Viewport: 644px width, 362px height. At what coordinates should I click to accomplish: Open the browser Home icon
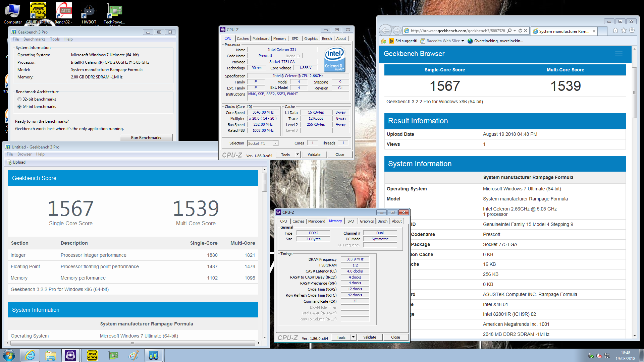(x=615, y=31)
